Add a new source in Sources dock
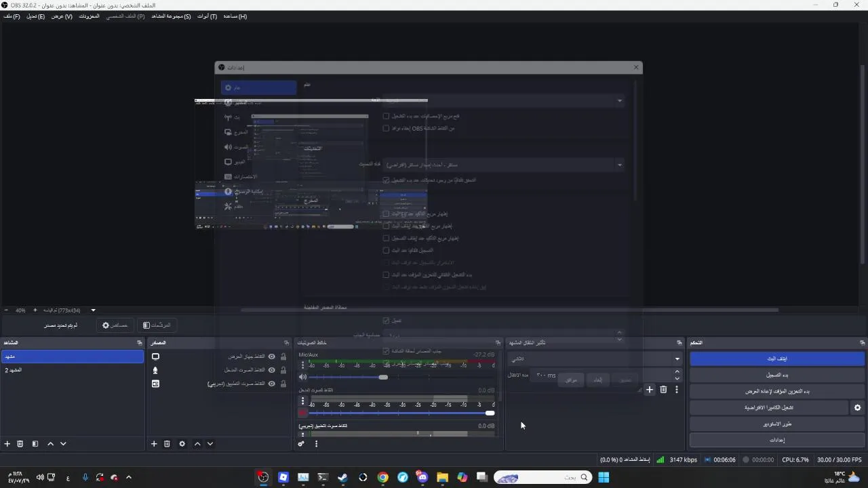This screenshot has height=488, width=868. tap(154, 444)
